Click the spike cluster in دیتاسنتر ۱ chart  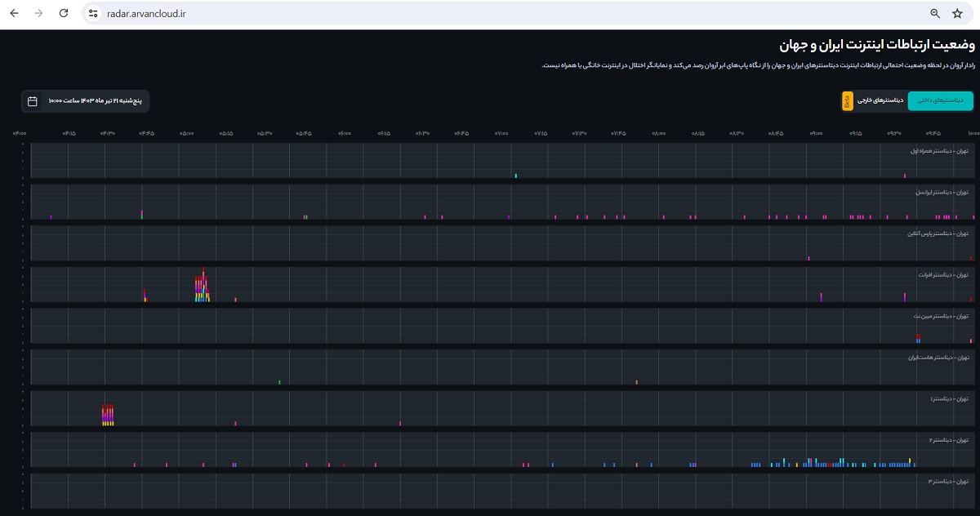click(x=107, y=415)
